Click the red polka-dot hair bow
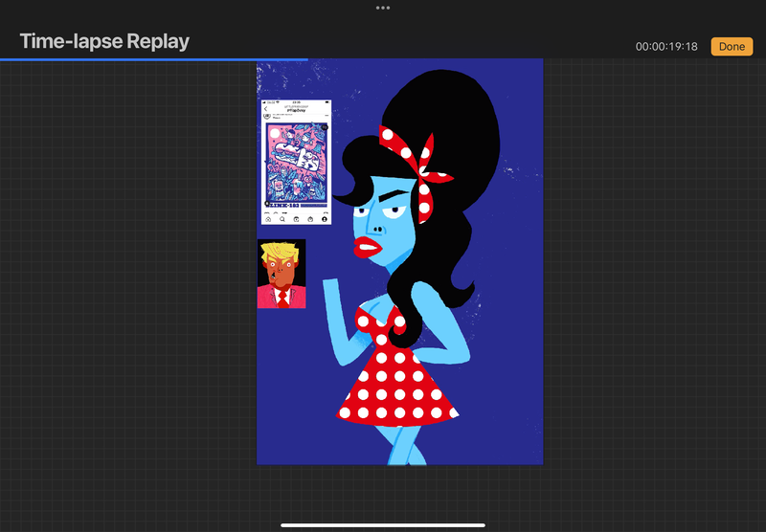 pyautogui.click(x=417, y=153)
